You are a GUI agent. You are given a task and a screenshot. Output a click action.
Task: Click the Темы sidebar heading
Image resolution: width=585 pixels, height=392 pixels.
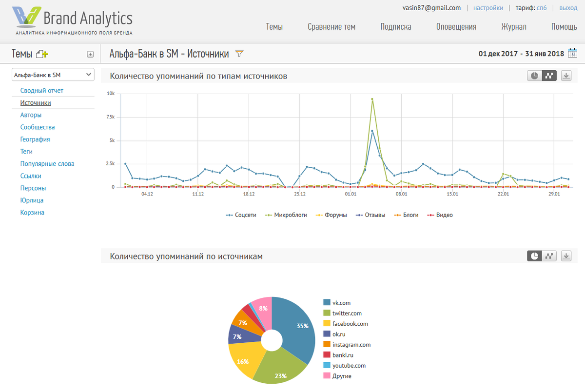22,54
